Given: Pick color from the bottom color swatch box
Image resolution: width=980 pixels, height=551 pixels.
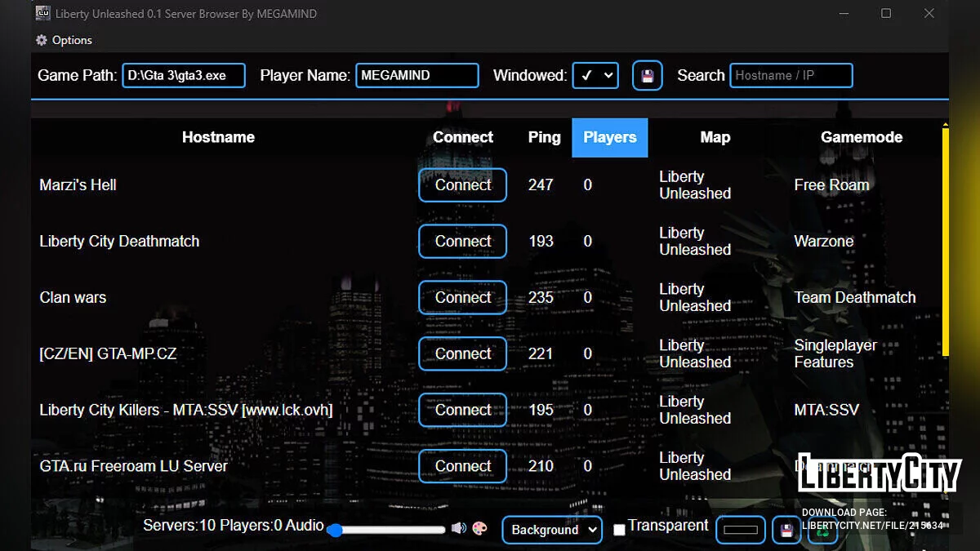Looking at the screenshot, I should [741, 530].
